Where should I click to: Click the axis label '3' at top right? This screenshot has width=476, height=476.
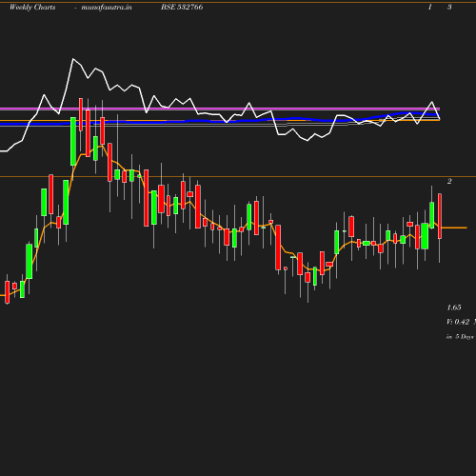click(449, 7)
